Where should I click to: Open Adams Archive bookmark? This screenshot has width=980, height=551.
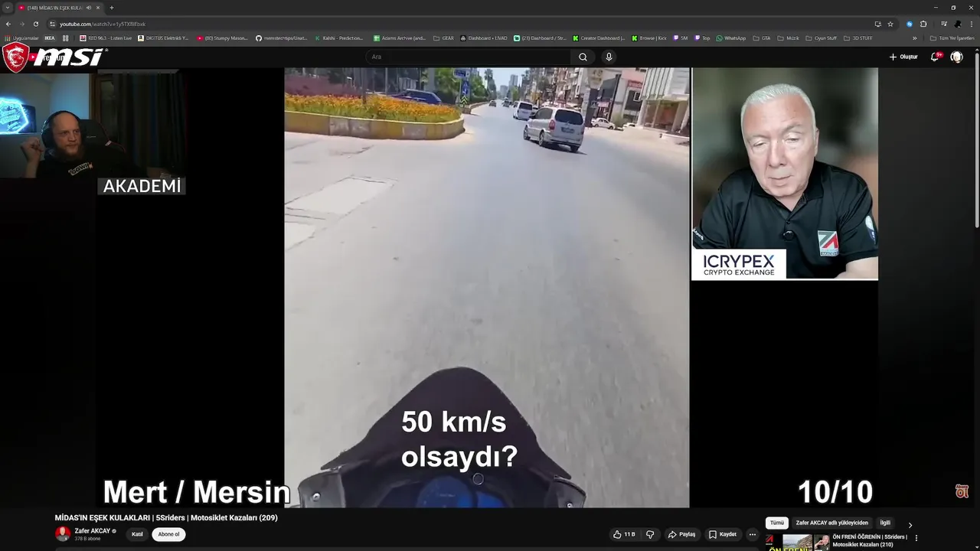tap(400, 37)
